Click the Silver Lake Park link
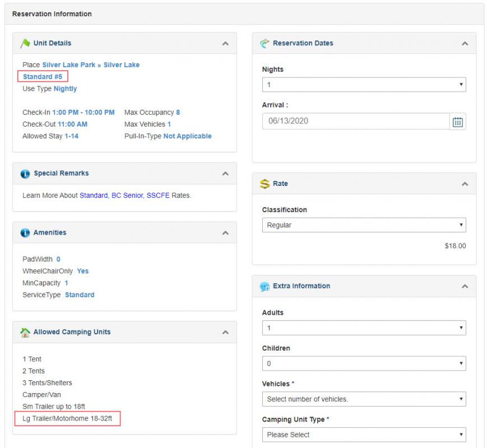Image resolution: width=487 pixels, height=448 pixels. 68,65
